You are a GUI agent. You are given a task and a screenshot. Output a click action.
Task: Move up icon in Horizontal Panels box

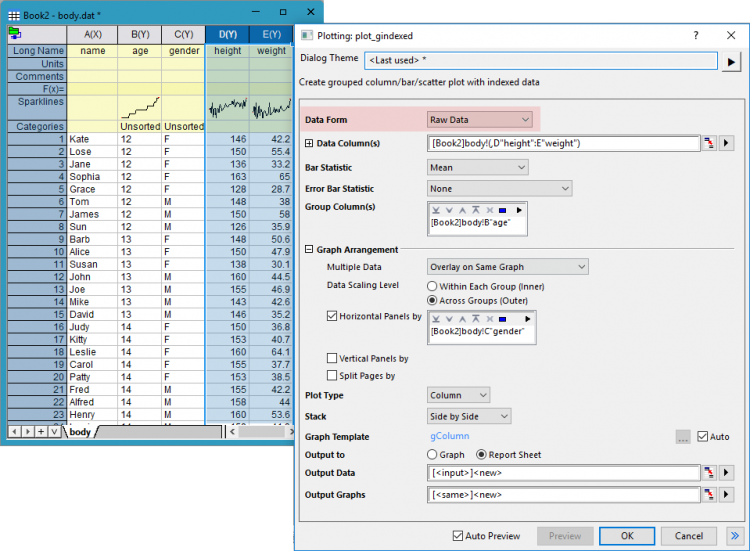coord(462,319)
